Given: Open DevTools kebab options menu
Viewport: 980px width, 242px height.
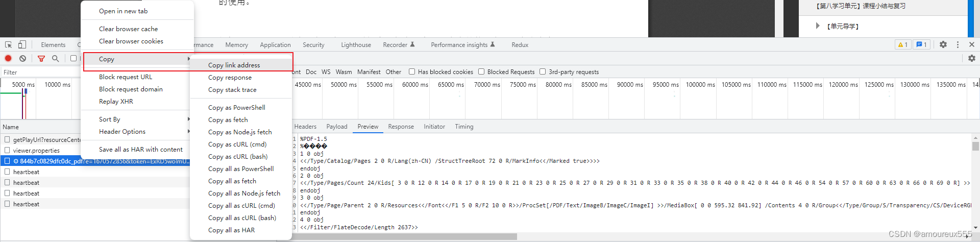Looking at the screenshot, I should pyautogui.click(x=958, y=44).
